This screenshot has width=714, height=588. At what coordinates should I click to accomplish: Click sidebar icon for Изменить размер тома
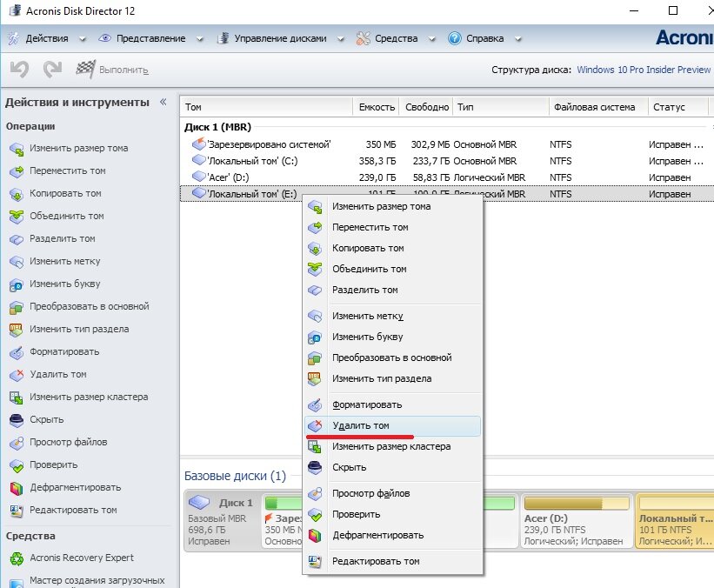(x=17, y=149)
